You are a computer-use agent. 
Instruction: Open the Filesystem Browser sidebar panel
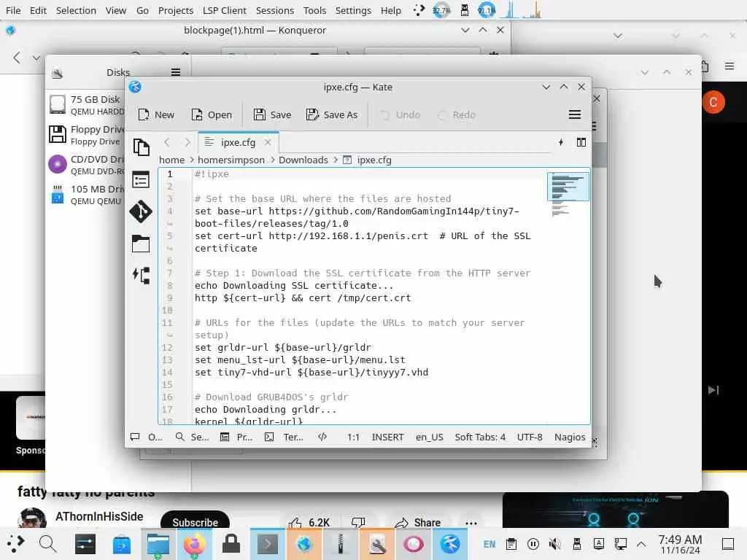pyautogui.click(x=141, y=244)
